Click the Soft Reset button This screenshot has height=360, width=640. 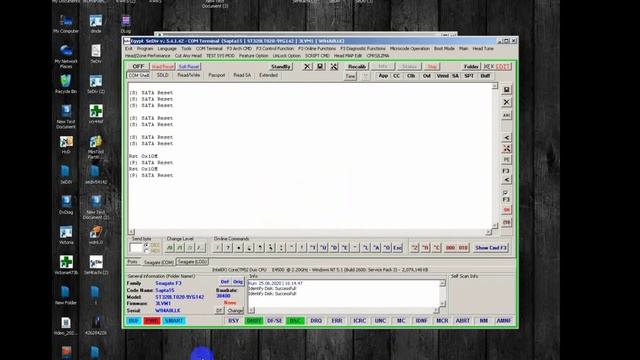(x=189, y=66)
